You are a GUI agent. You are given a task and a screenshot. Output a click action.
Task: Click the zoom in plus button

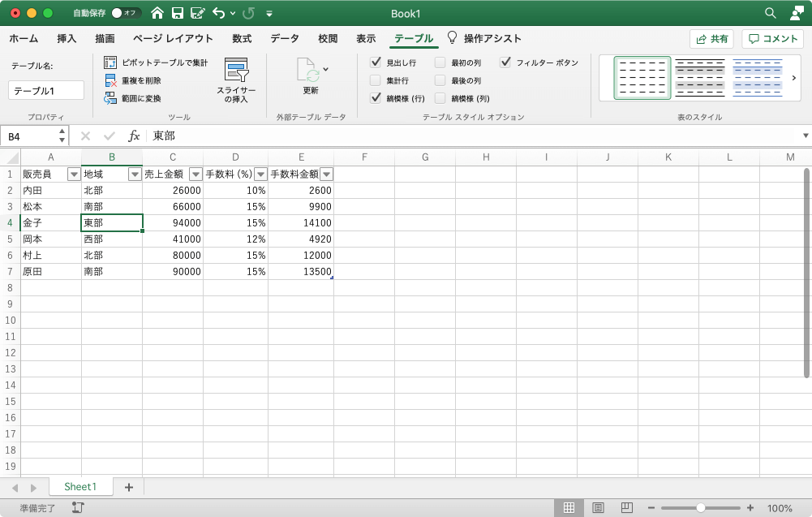coord(750,508)
